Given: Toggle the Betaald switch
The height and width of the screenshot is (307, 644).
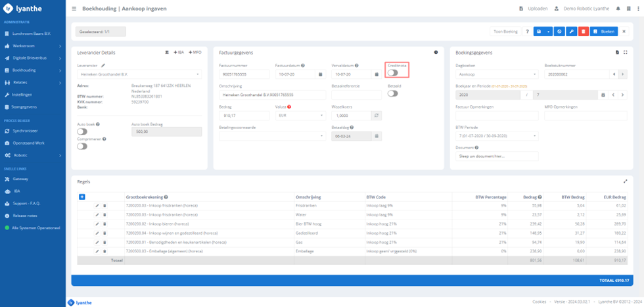Looking at the screenshot, I should pyautogui.click(x=392, y=93).
